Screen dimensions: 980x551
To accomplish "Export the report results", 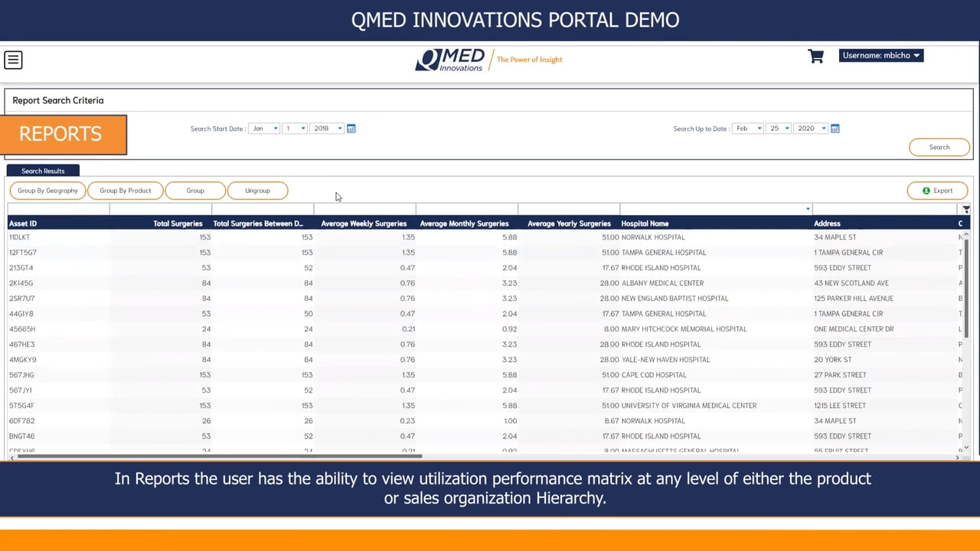I will (937, 191).
